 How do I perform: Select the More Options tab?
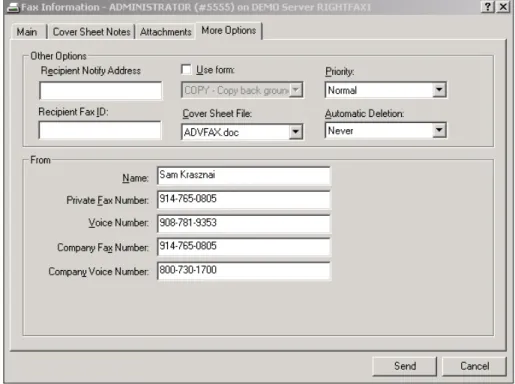[x=229, y=31]
